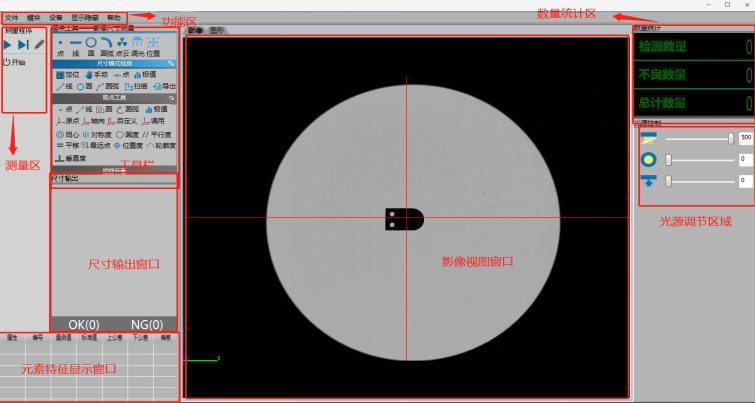Click the 导出 export tool
This screenshot has height=403, width=755.
click(x=165, y=87)
